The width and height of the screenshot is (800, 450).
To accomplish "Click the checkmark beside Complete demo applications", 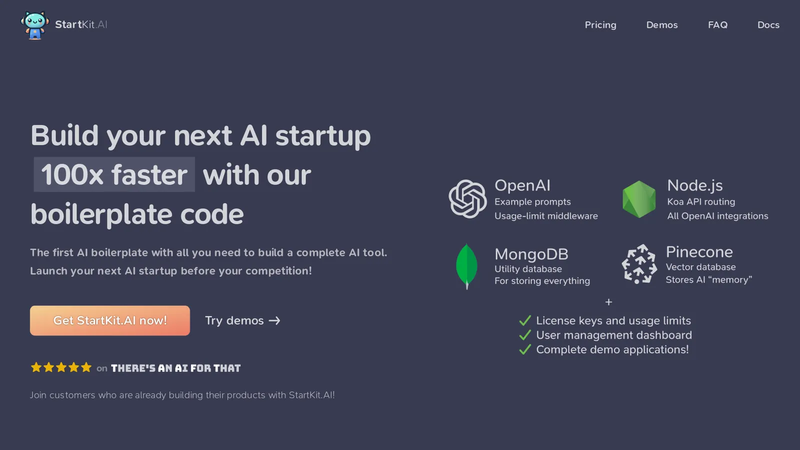I will (525, 349).
